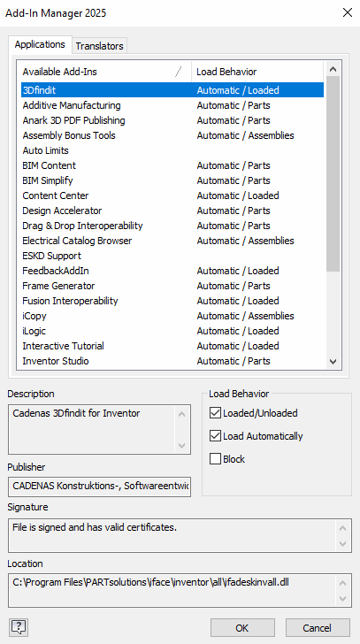Switch to the Translators tab
This screenshot has width=360, height=644.
click(99, 46)
